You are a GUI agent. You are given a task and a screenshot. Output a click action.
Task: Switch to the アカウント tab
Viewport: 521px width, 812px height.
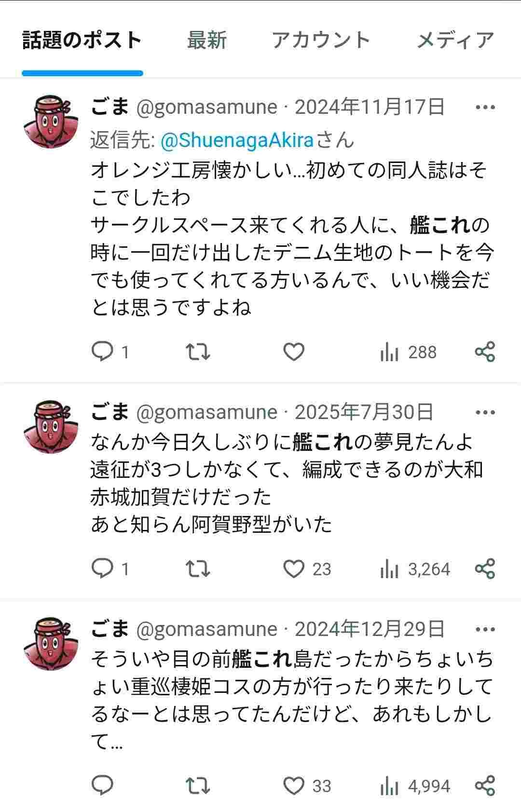tap(321, 40)
